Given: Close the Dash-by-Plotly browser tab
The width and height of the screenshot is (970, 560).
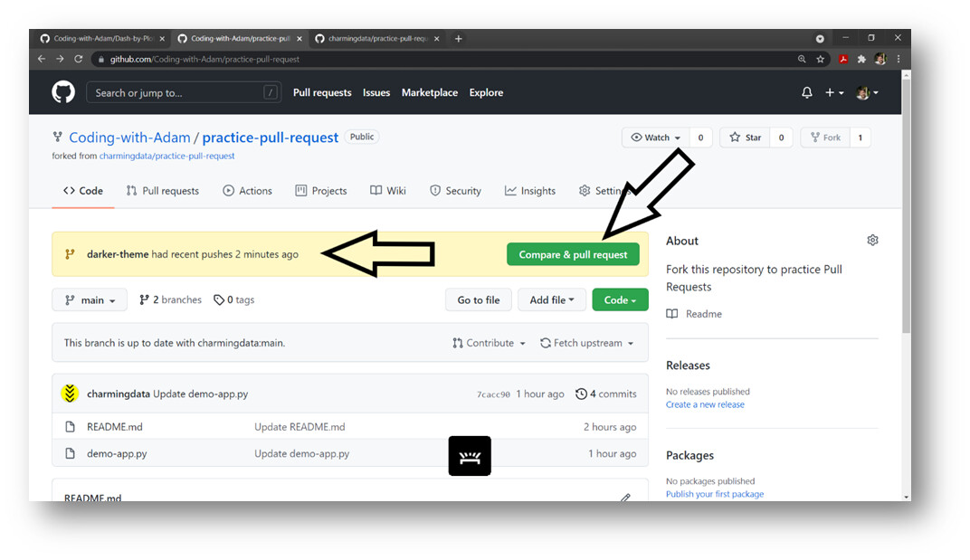Looking at the screenshot, I should point(162,38).
